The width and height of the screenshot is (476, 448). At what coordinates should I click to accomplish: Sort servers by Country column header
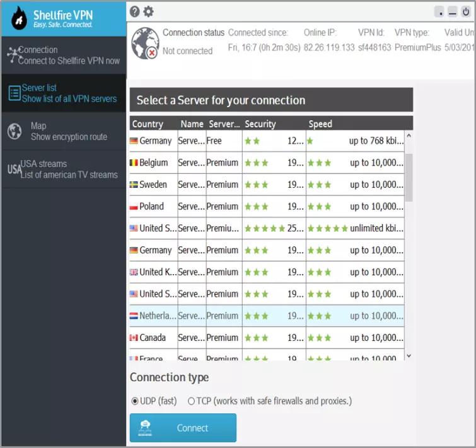pyautogui.click(x=148, y=124)
